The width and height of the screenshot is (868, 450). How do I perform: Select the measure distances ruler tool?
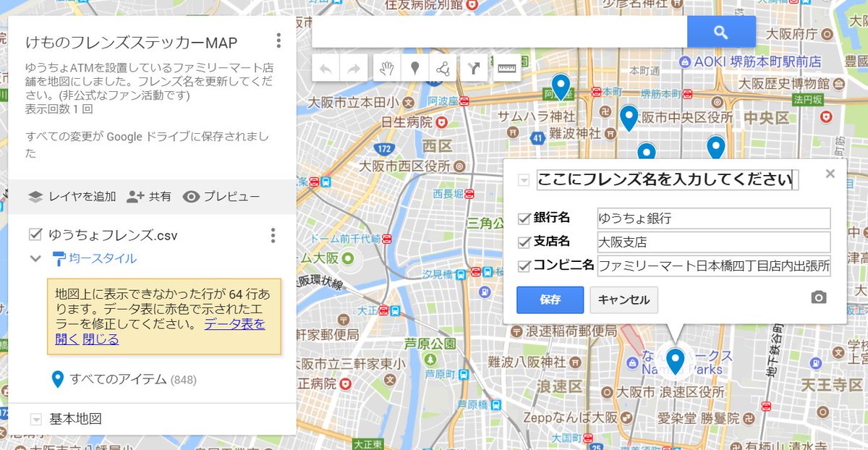(506, 67)
